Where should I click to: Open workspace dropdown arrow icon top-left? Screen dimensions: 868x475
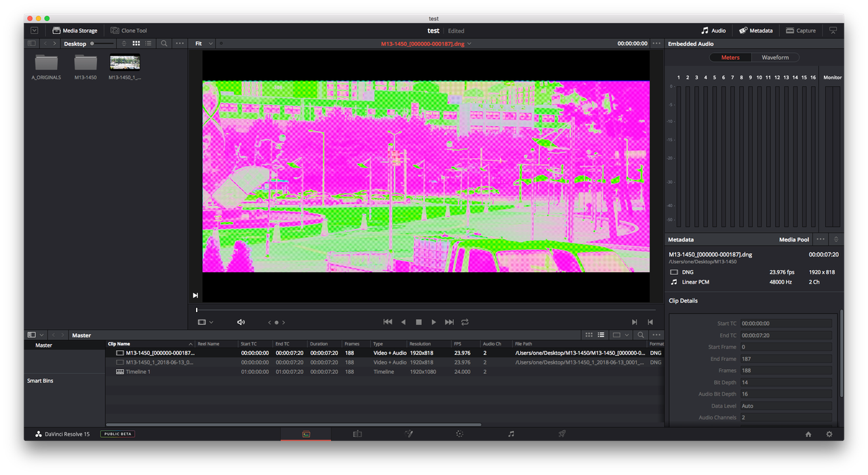(35, 31)
